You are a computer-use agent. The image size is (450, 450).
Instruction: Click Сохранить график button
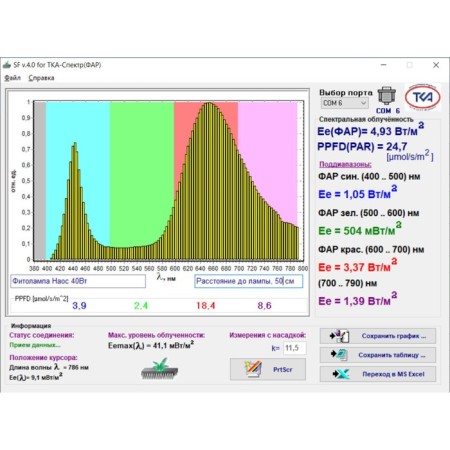click(378, 336)
